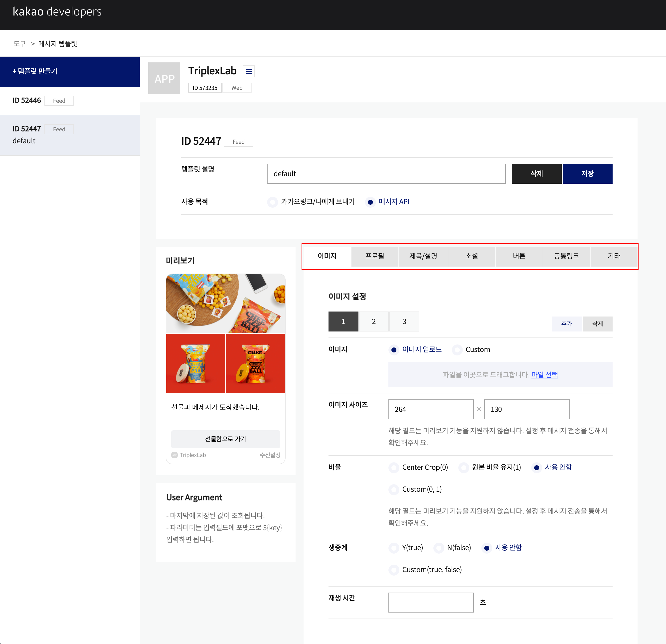The image size is (666, 644).
Task: Click the 파일 선택 upload link
Action: (544, 374)
